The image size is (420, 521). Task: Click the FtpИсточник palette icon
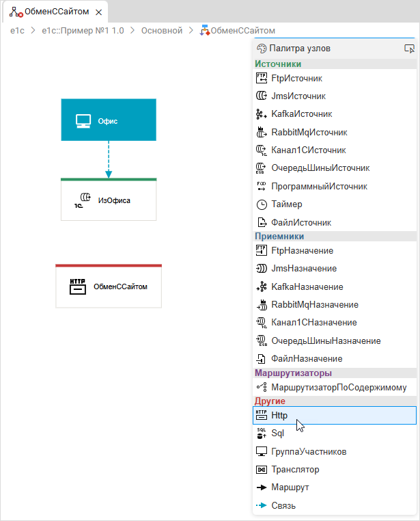[262, 78]
